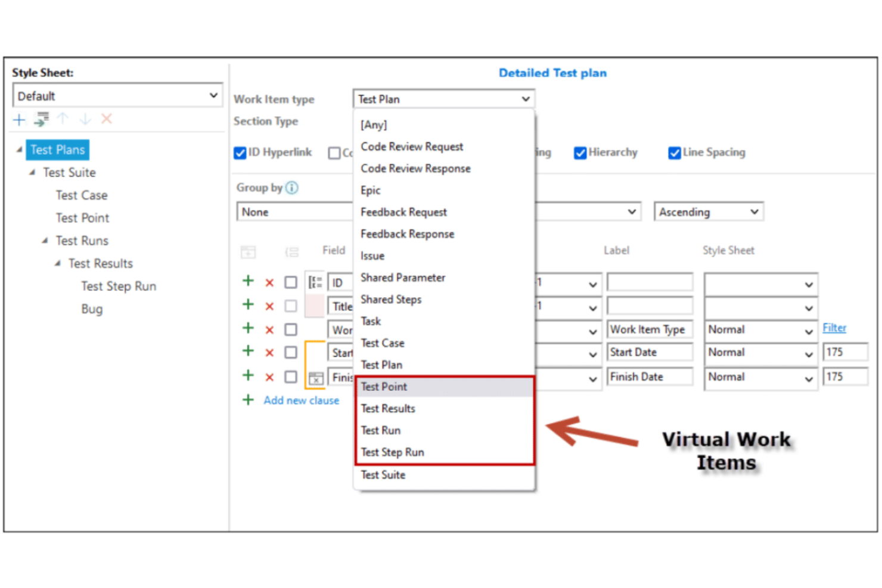Select Code Review Request option
The height and width of the screenshot is (588, 882).
point(445,147)
